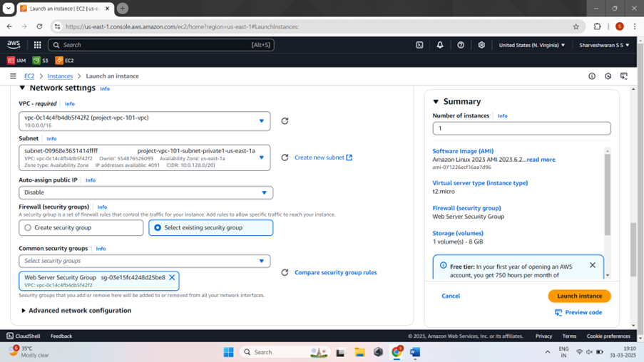Open the read more link for AMI
This screenshot has width=644, height=362.
(x=541, y=160)
